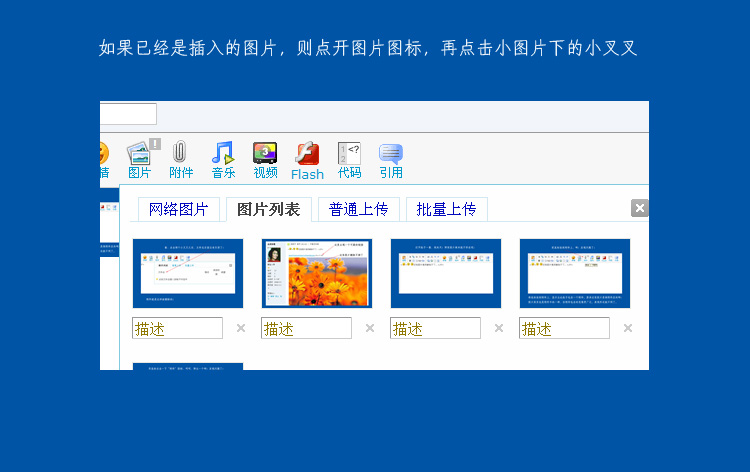Remove the orange flower image via its x
Viewport: 750px width, 472px height.
369,328
